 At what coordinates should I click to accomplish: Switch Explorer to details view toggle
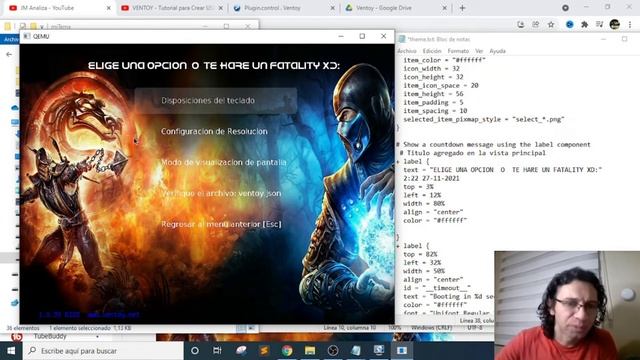pyautogui.click(x=241, y=328)
